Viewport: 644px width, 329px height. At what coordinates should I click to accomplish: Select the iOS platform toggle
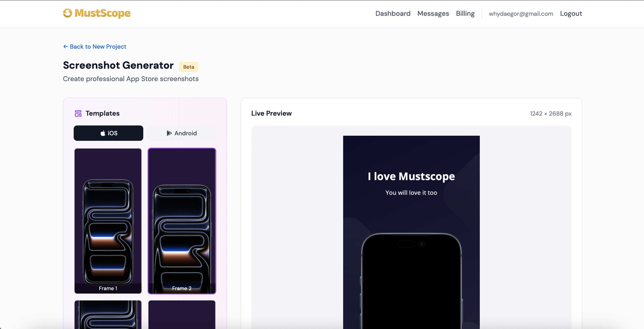[108, 133]
